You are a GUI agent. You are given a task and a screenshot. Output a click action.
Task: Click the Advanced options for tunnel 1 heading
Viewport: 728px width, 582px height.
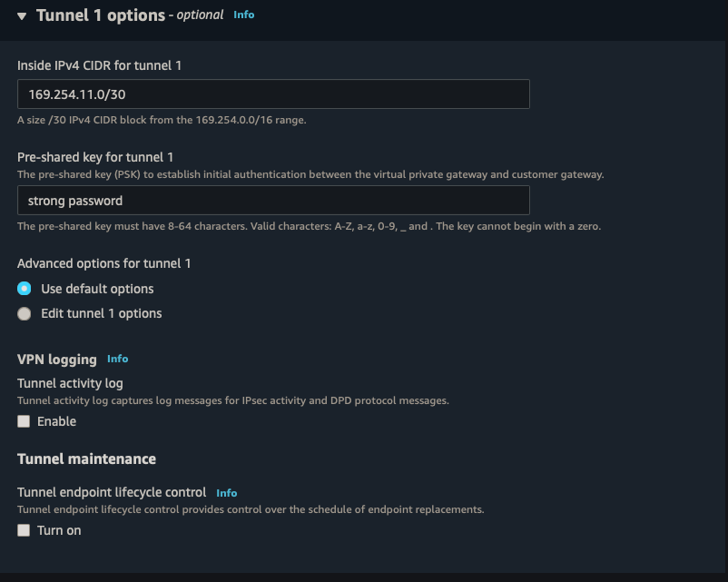click(x=104, y=263)
